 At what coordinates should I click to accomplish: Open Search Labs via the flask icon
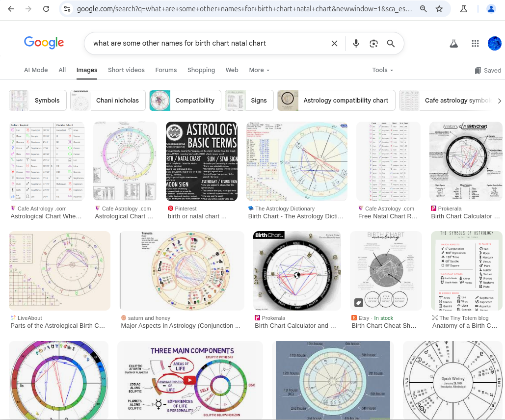coord(453,43)
